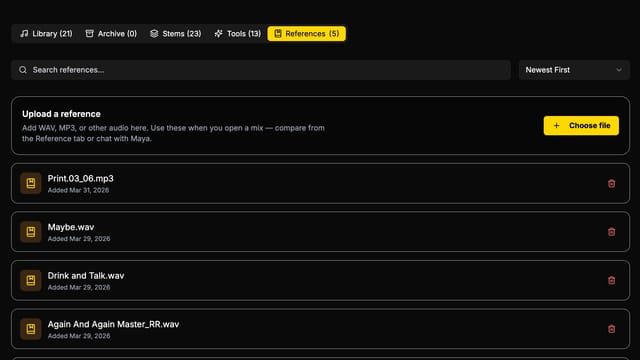The height and width of the screenshot is (360, 640).
Task: Click the Added Mar 31, 2026 date text
Action: coord(78,190)
